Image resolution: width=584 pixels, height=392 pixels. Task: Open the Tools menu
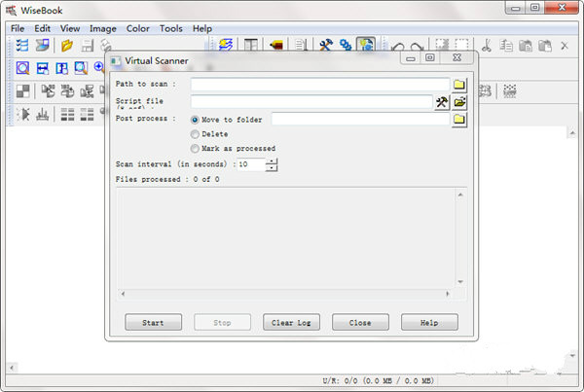click(171, 28)
